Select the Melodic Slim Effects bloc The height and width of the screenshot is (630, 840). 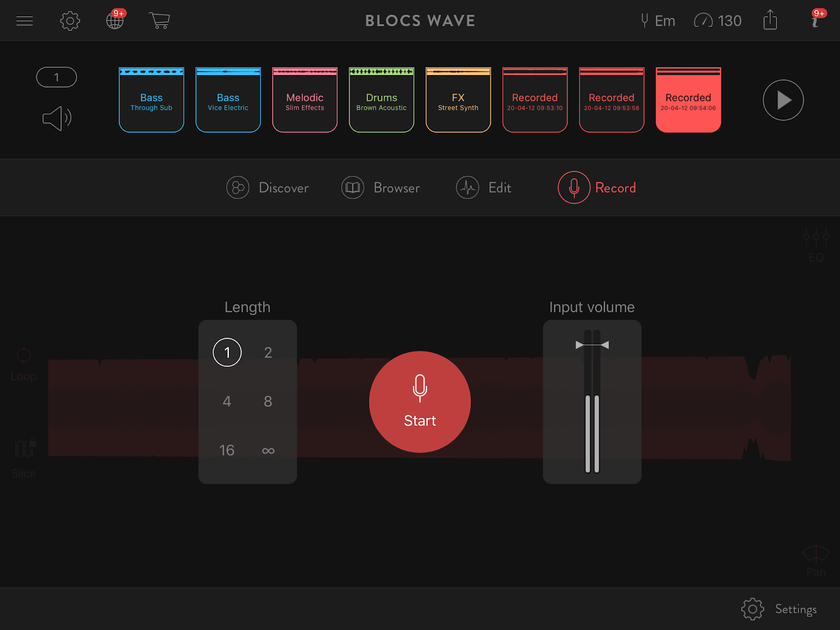[x=305, y=100]
